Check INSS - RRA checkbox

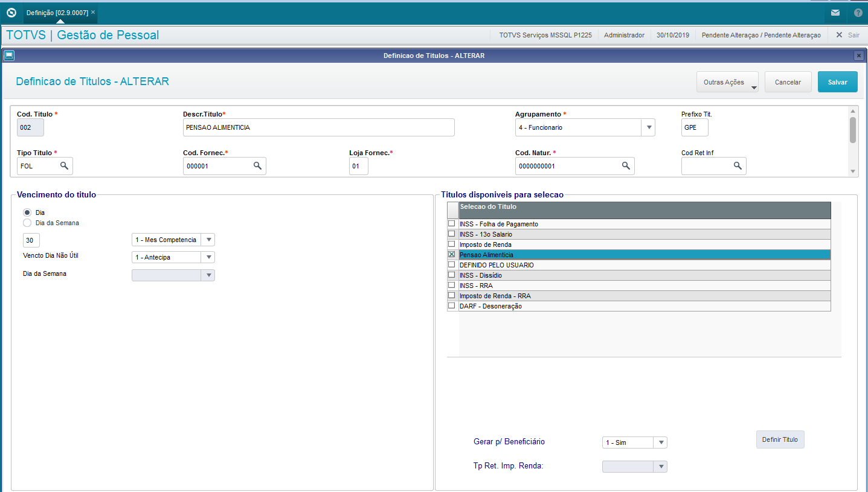[451, 285]
